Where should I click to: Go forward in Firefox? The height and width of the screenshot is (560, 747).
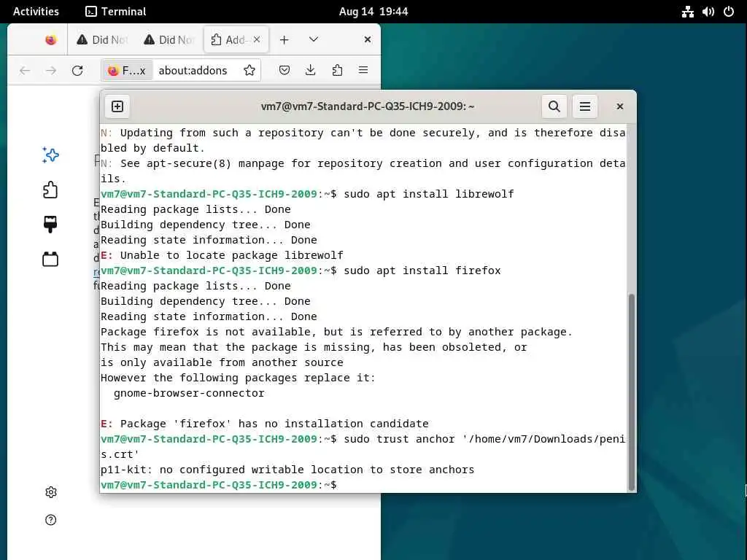51,71
